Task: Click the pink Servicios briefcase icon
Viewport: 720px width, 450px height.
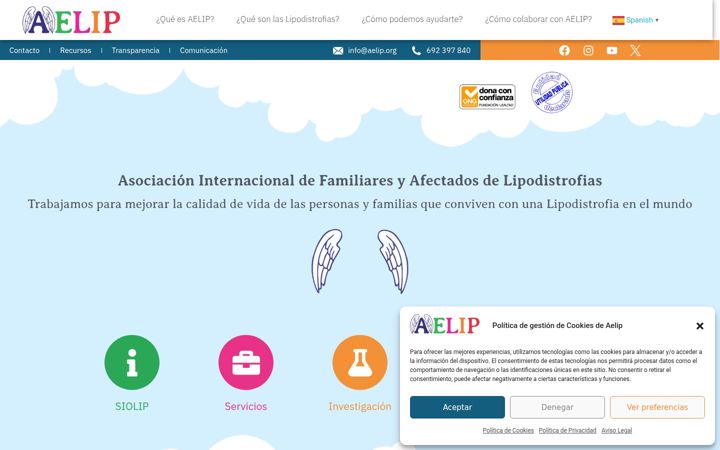Action: (246, 362)
